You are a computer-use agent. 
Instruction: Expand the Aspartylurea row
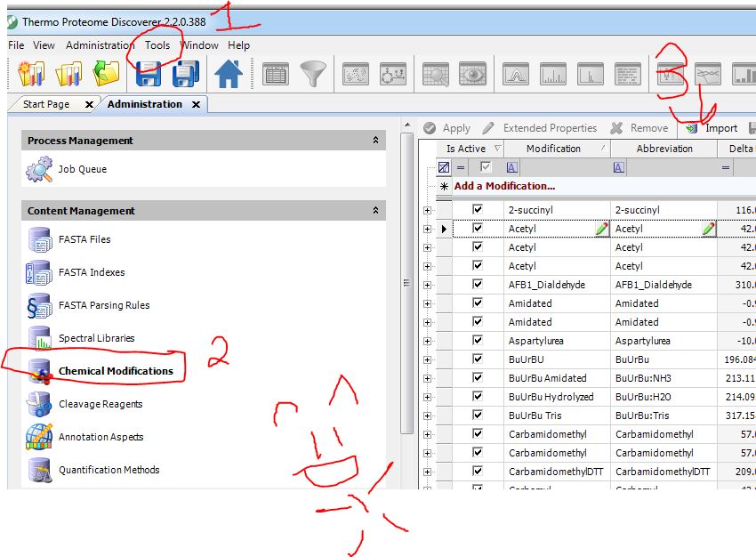[x=427, y=341]
